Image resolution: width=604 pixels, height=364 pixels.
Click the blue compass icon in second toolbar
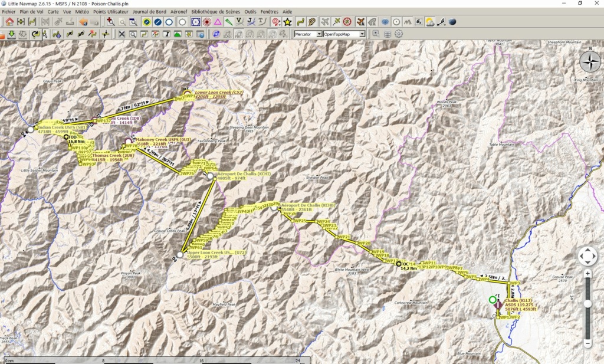point(216,34)
